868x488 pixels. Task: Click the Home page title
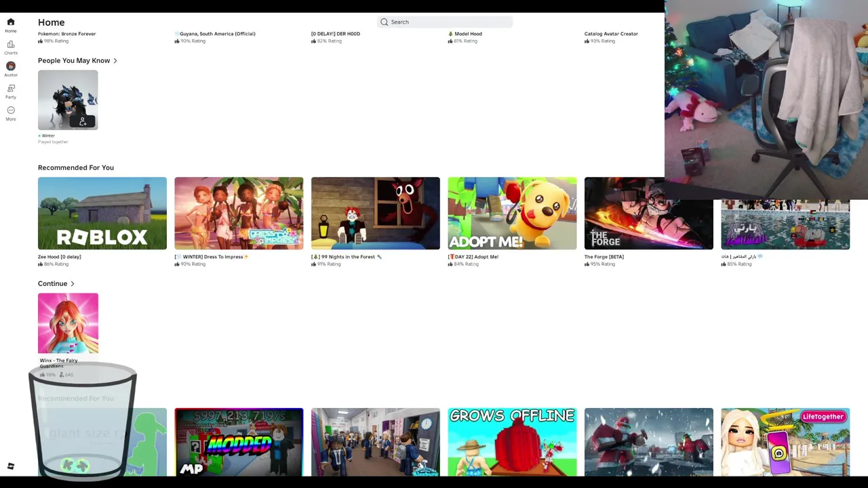point(52,22)
